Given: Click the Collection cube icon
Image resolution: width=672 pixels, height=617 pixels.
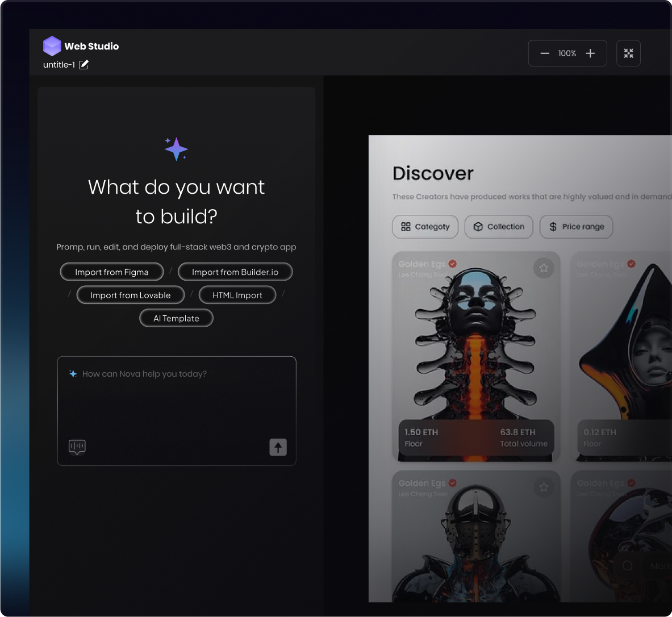Looking at the screenshot, I should (x=478, y=226).
